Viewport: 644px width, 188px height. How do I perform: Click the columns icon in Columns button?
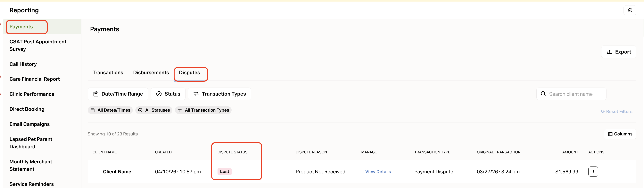click(x=610, y=134)
